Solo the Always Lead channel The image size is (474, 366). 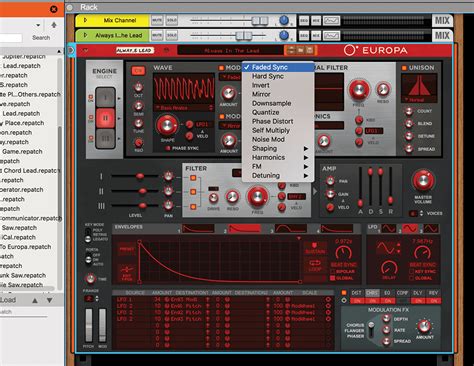pyautogui.click(x=172, y=35)
